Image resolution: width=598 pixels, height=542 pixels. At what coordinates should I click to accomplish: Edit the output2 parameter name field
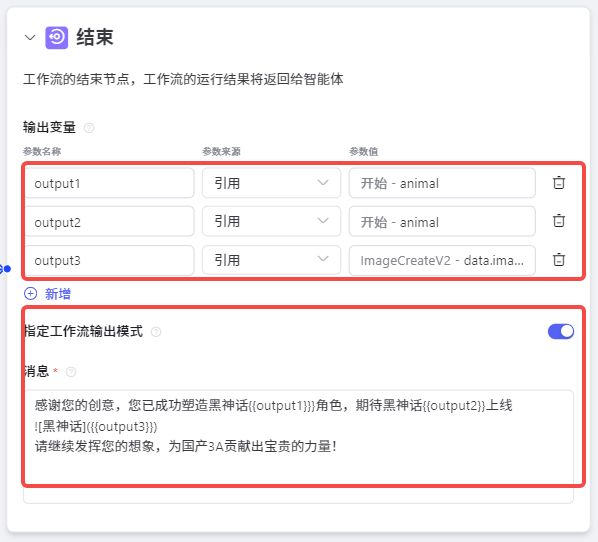(109, 222)
